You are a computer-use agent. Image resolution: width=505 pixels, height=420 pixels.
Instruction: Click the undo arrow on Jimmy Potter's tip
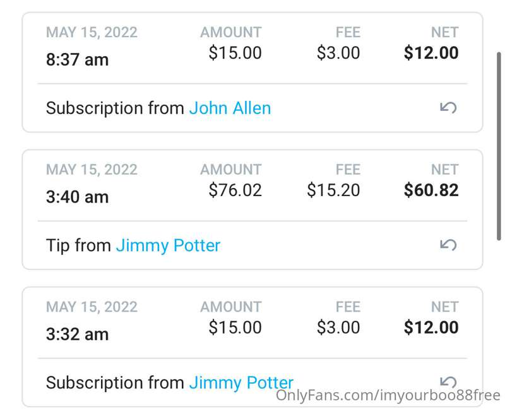tap(448, 245)
